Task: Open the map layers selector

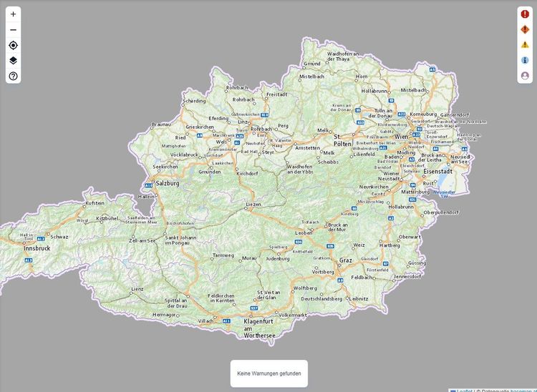Action: pyautogui.click(x=13, y=61)
